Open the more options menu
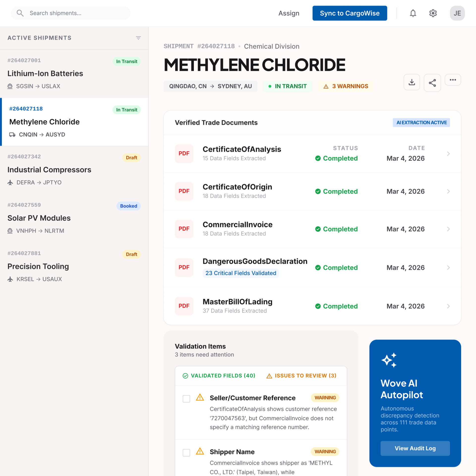This screenshot has height=476, width=476. point(453,80)
